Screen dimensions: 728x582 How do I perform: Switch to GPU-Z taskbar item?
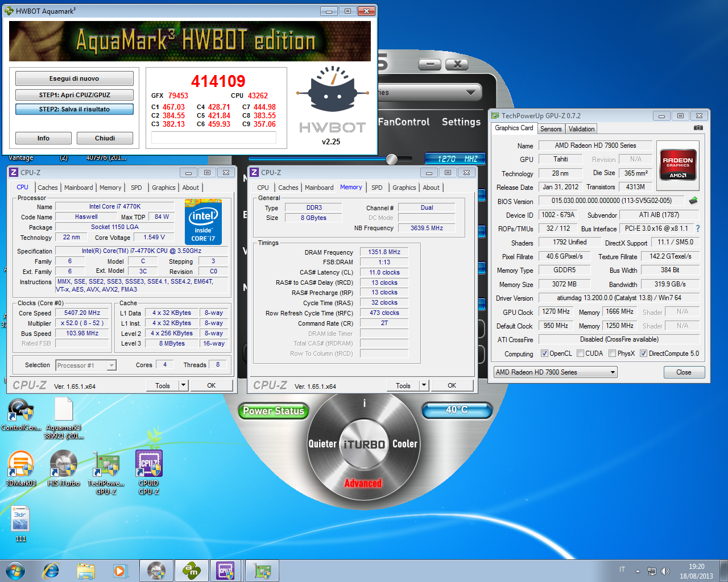click(x=262, y=571)
